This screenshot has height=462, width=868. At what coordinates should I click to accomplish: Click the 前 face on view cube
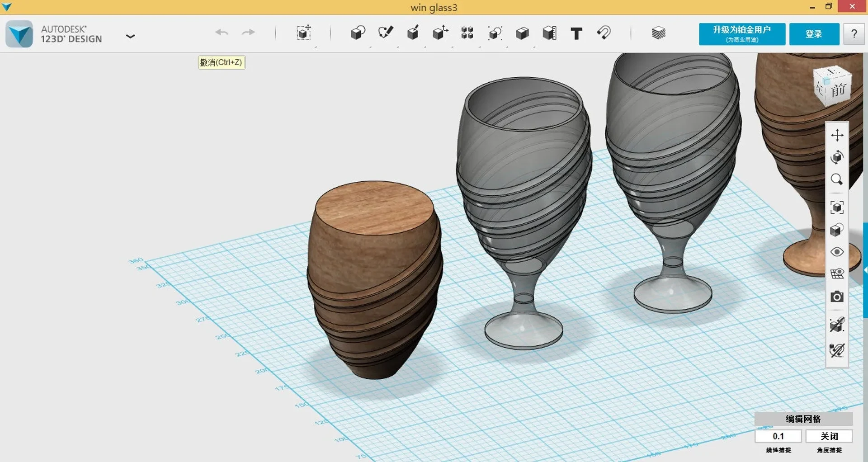(839, 90)
